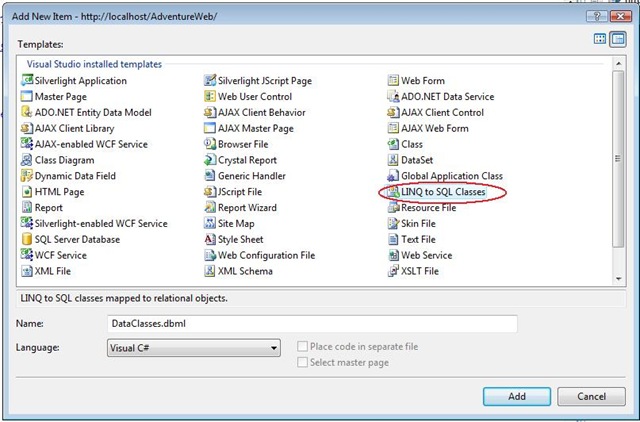Open the Language dropdown showing Visual C#
The width and height of the screenshot is (640, 422).
[193, 348]
